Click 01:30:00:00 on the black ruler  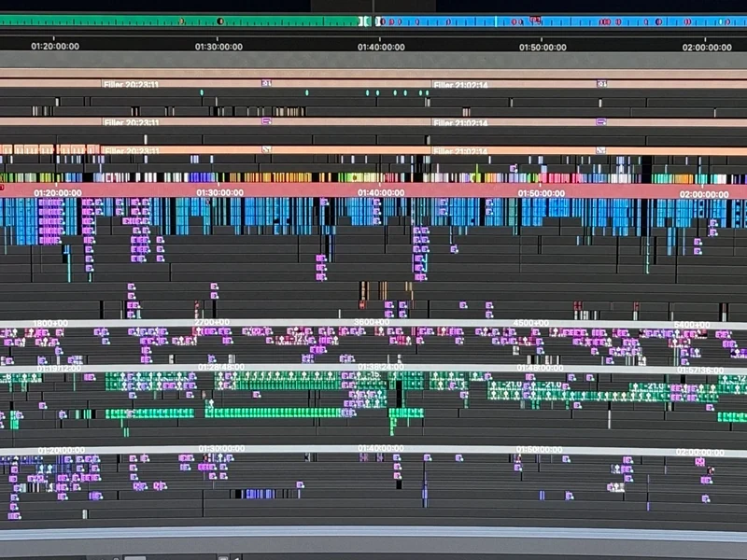click(218, 47)
